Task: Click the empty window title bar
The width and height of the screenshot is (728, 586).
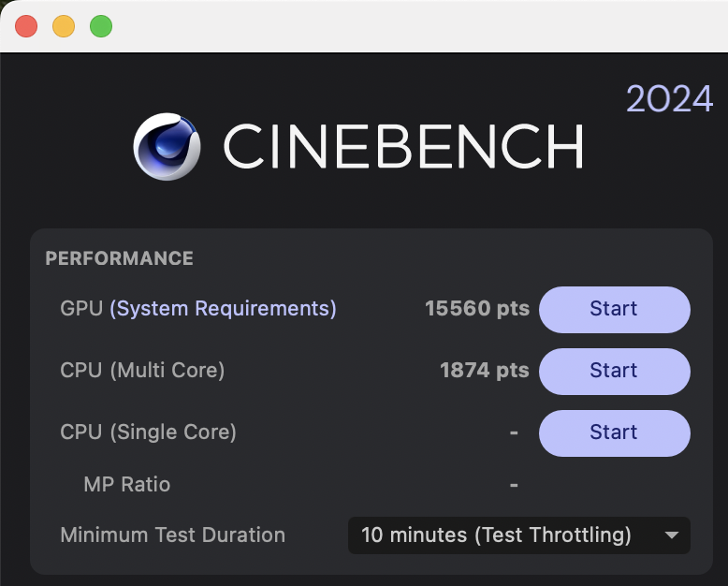Action: click(418, 26)
